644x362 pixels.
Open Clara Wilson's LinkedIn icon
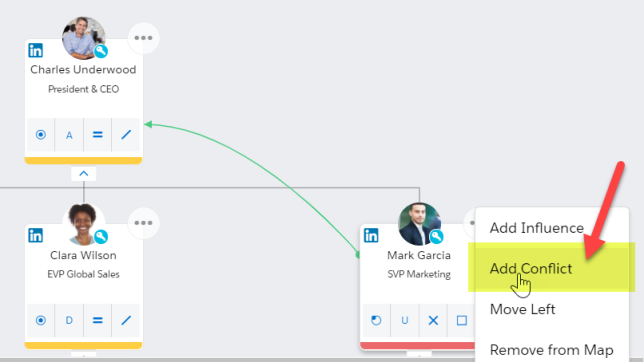(36, 235)
